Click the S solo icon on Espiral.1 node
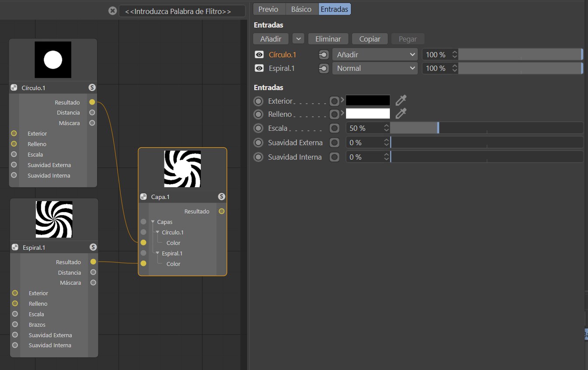 93,247
